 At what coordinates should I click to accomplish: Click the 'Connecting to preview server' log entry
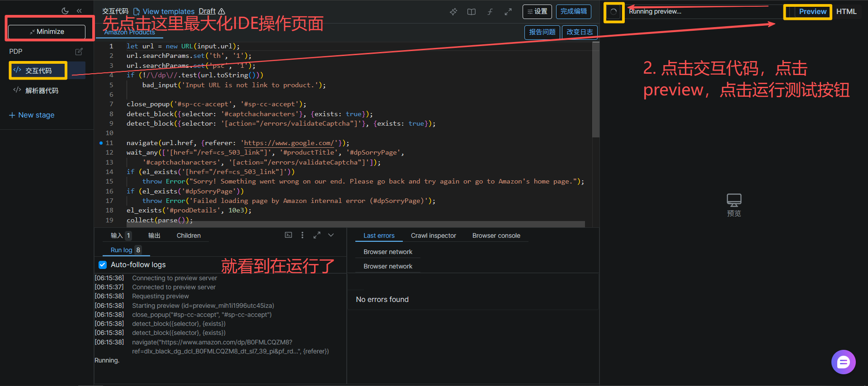pyautogui.click(x=175, y=278)
